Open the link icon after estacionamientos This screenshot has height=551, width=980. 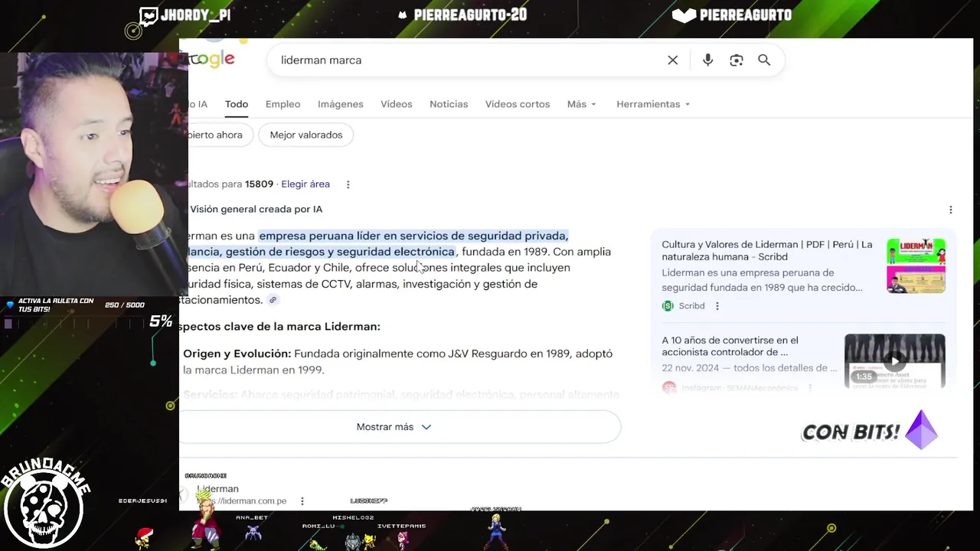pos(273,300)
